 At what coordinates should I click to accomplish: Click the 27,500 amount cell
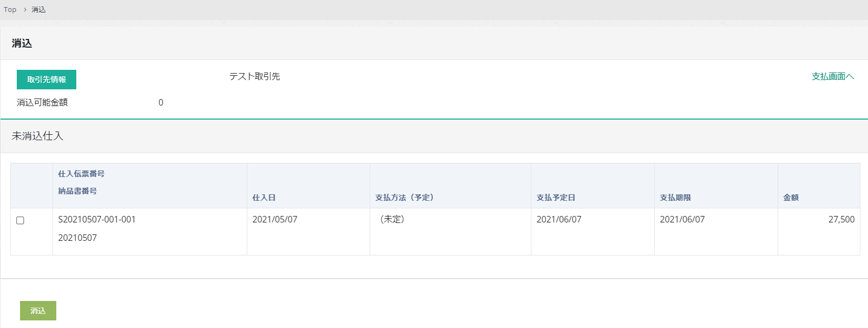pyautogui.click(x=841, y=219)
